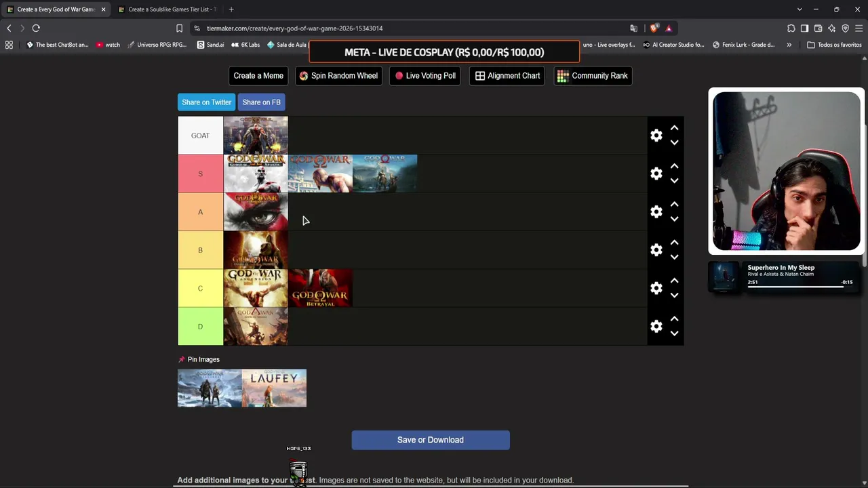Pick the snowy God of War image in pool
868x488 pixels.
click(210, 388)
